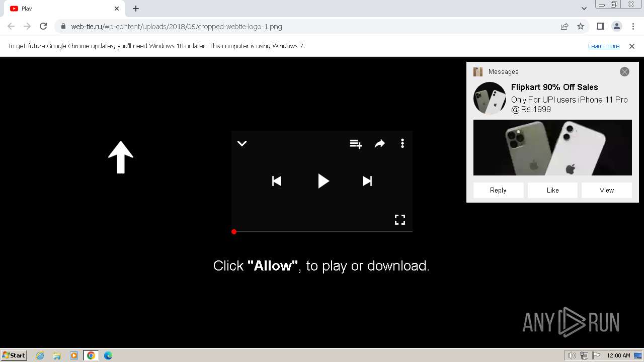Image resolution: width=644 pixels, height=362 pixels.
Task: Enter full screen mode
Action: (400, 220)
